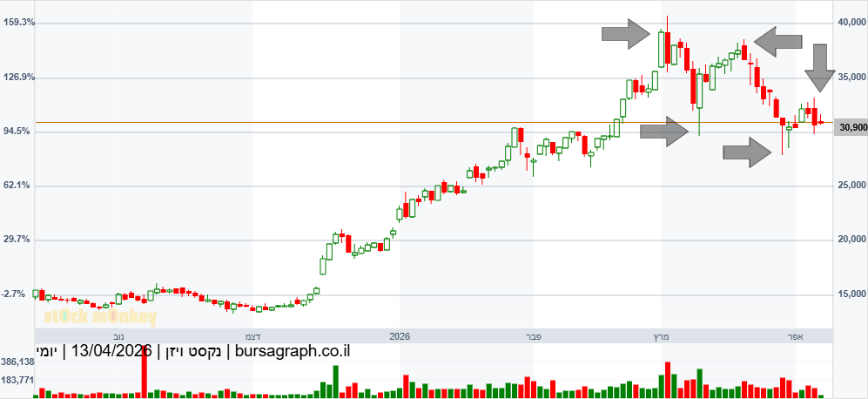Click the מרץ month label
Image resolution: width=868 pixels, height=399 pixels.
pyautogui.click(x=662, y=336)
